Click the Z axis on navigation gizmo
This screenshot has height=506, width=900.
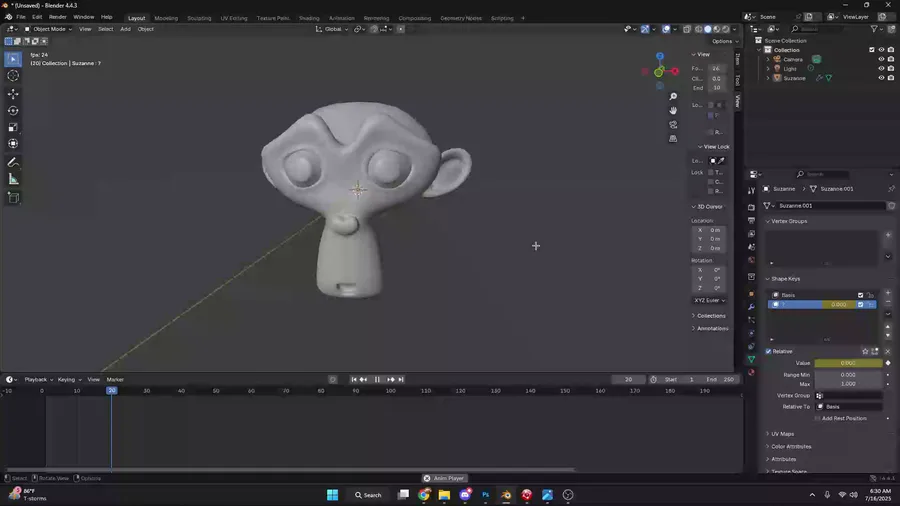(x=660, y=56)
